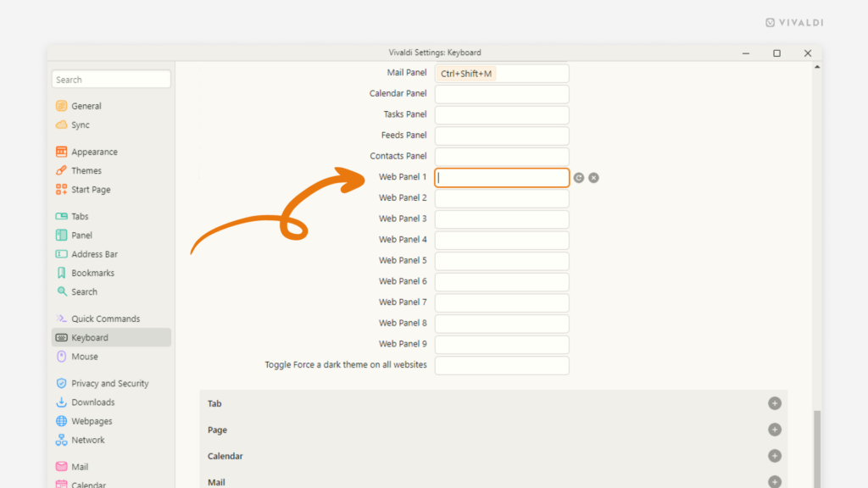Maximize the Vivaldi Settings window
This screenshot has height=488, width=868.
(x=776, y=53)
